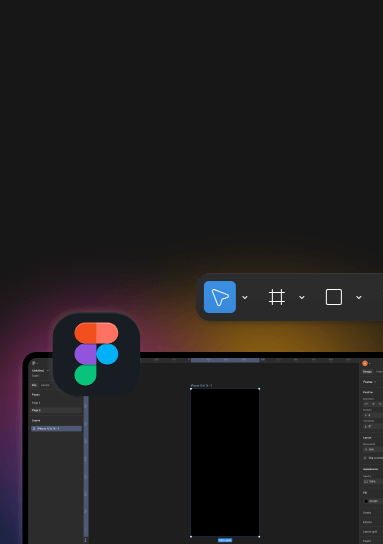Viewport: 383px width, 544px height.
Task: Select the iPhone frame layer
Action: 57,429
